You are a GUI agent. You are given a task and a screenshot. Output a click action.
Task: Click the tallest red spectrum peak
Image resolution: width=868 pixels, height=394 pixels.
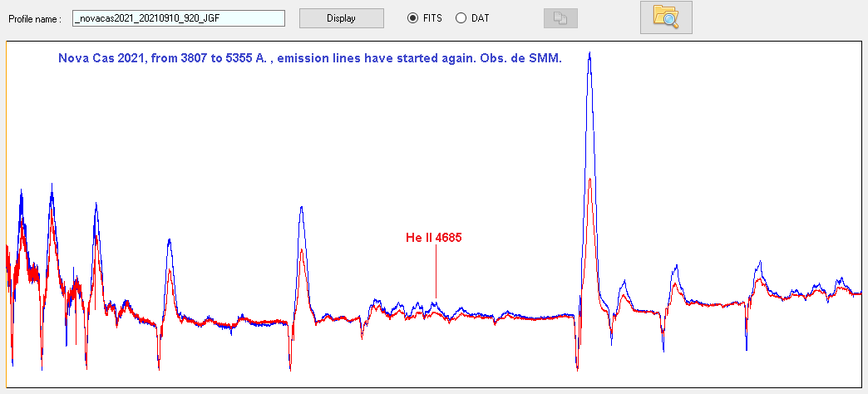589,180
